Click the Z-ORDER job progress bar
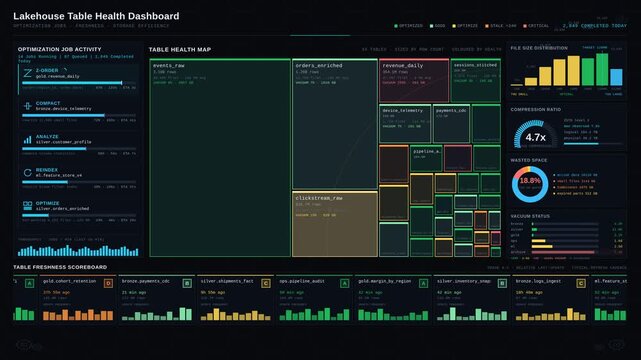The image size is (641, 360). click(x=79, y=83)
